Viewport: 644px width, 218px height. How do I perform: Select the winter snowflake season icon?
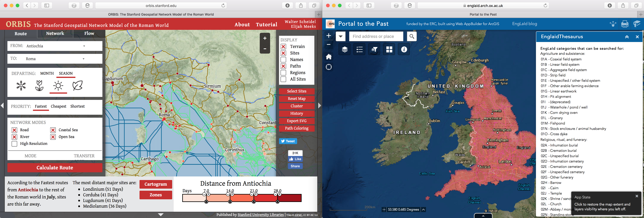(x=21, y=85)
